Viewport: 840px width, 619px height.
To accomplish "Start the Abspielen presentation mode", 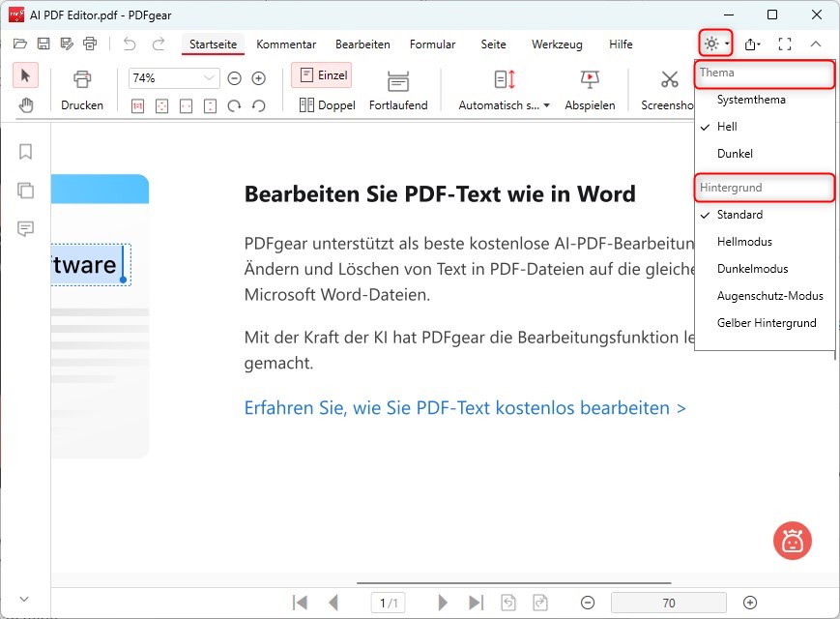I will [590, 90].
